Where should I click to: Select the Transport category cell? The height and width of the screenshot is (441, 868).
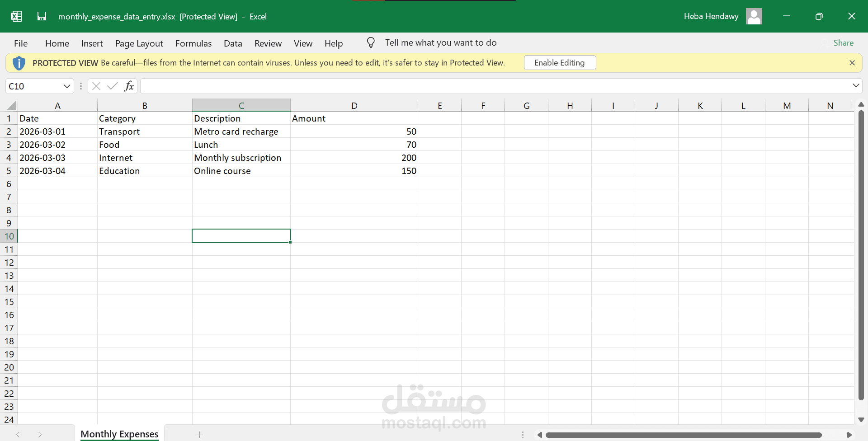tap(145, 131)
